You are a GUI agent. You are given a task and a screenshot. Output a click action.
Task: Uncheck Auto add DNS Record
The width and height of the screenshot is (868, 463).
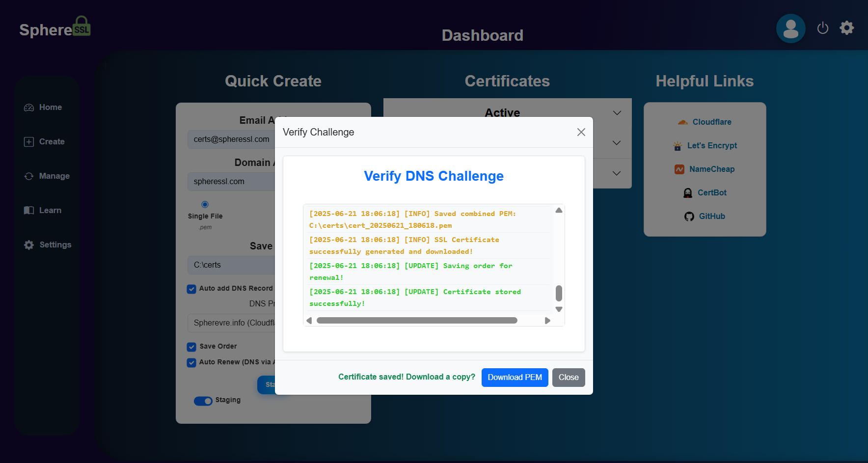(x=191, y=289)
